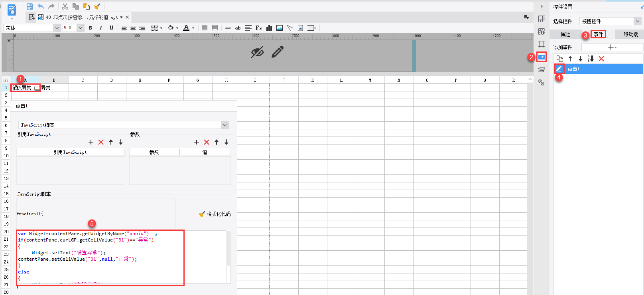
Task: Move the parameter row down
Action: click(226, 142)
